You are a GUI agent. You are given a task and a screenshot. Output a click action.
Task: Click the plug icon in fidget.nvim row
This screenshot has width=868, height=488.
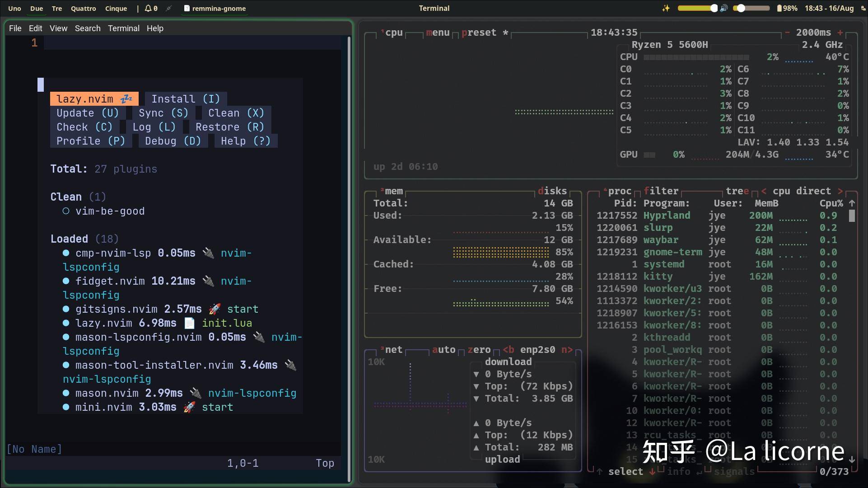tap(208, 281)
